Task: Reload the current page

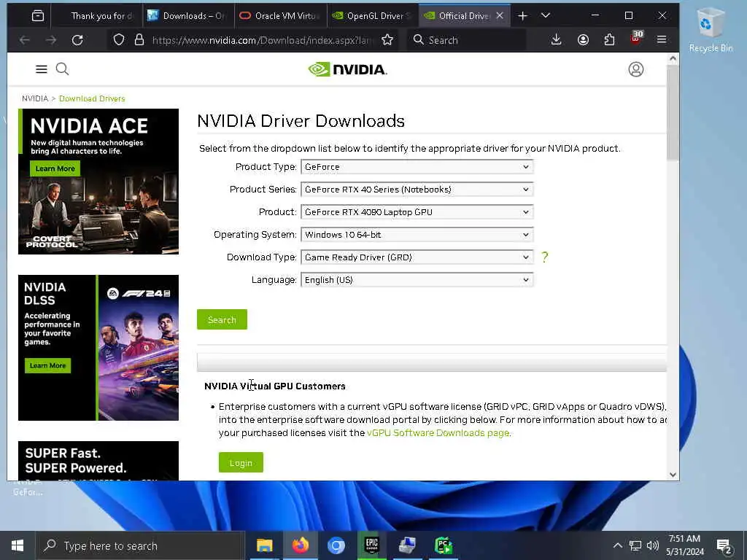Action: coord(77,40)
